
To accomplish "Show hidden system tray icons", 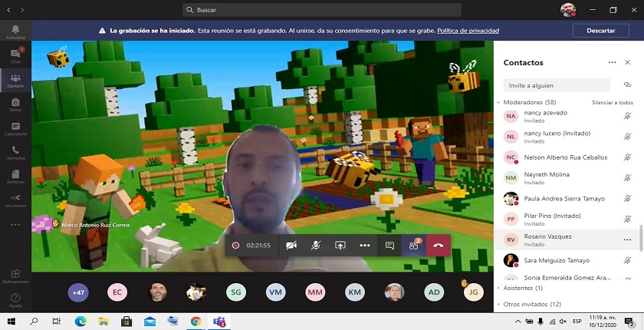I will pos(518,322).
